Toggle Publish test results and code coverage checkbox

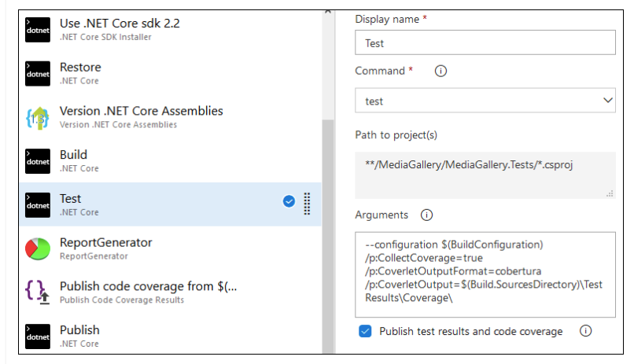click(x=365, y=331)
